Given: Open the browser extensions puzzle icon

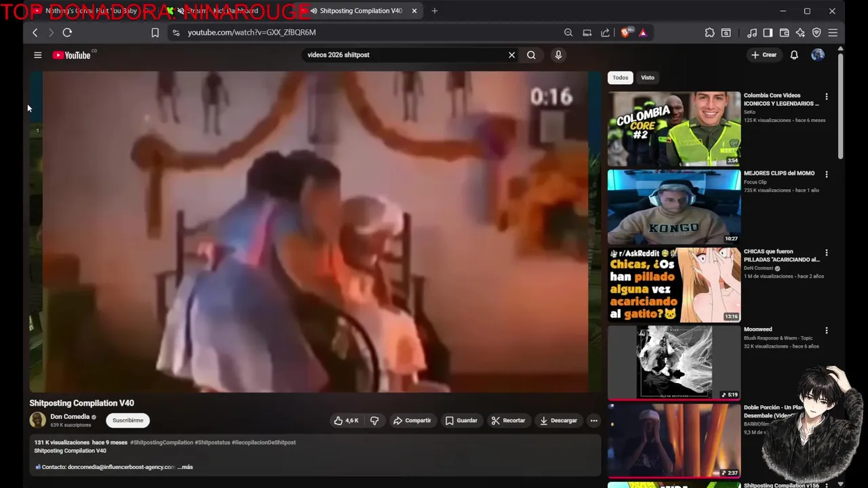Looking at the screenshot, I should 709,33.
